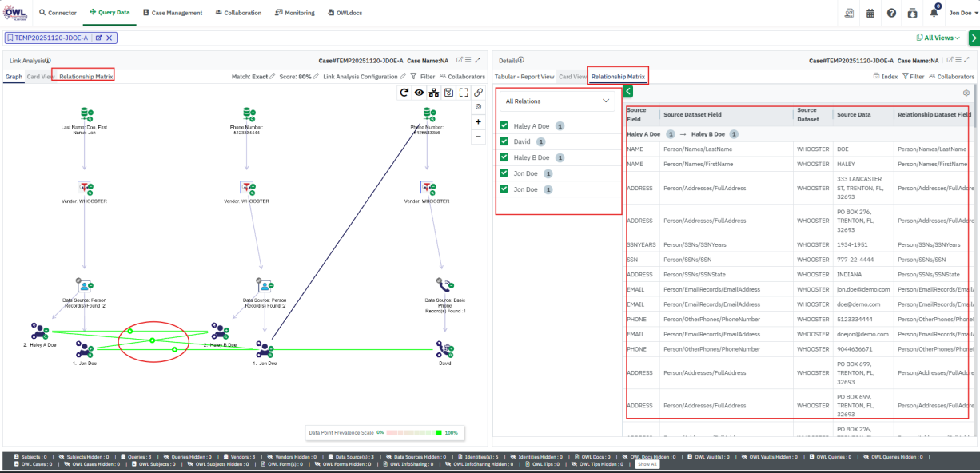The height and width of the screenshot is (473, 980).
Task: Open the notifications bell
Action: (934, 13)
